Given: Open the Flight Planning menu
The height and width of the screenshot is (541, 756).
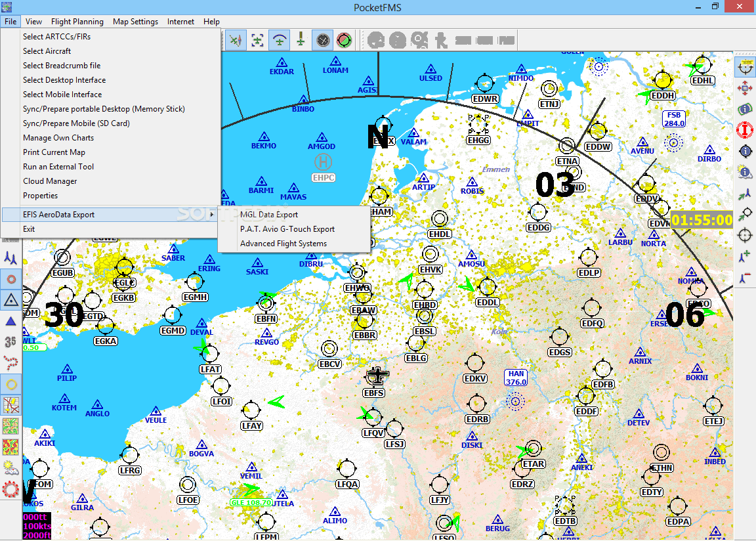Looking at the screenshot, I should point(77,22).
